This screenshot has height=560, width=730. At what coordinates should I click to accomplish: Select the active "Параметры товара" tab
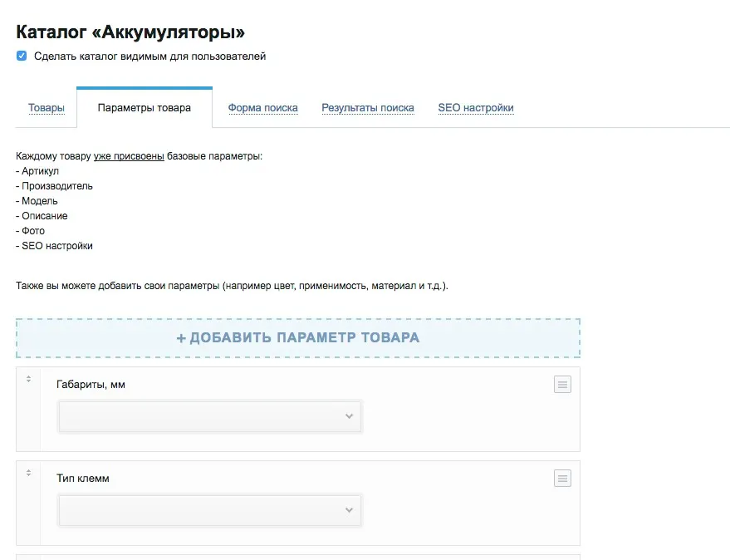(145, 106)
